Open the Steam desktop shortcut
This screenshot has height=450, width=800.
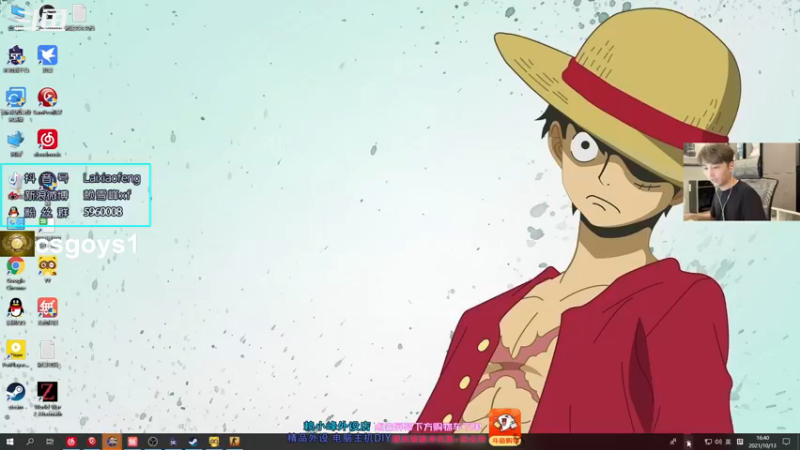click(x=16, y=392)
